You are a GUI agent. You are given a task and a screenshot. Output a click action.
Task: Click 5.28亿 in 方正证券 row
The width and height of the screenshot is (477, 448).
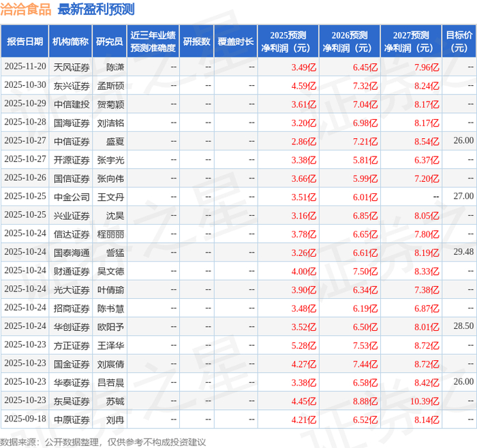(x=304, y=345)
